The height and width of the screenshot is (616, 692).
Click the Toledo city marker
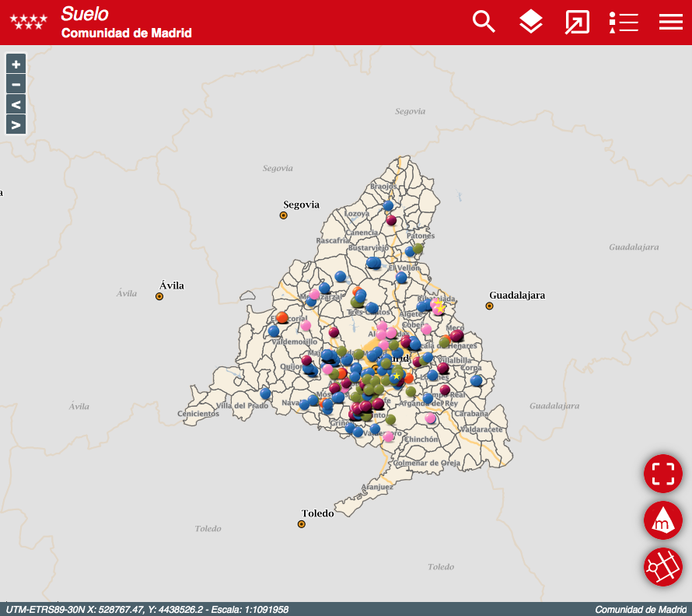(302, 524)
